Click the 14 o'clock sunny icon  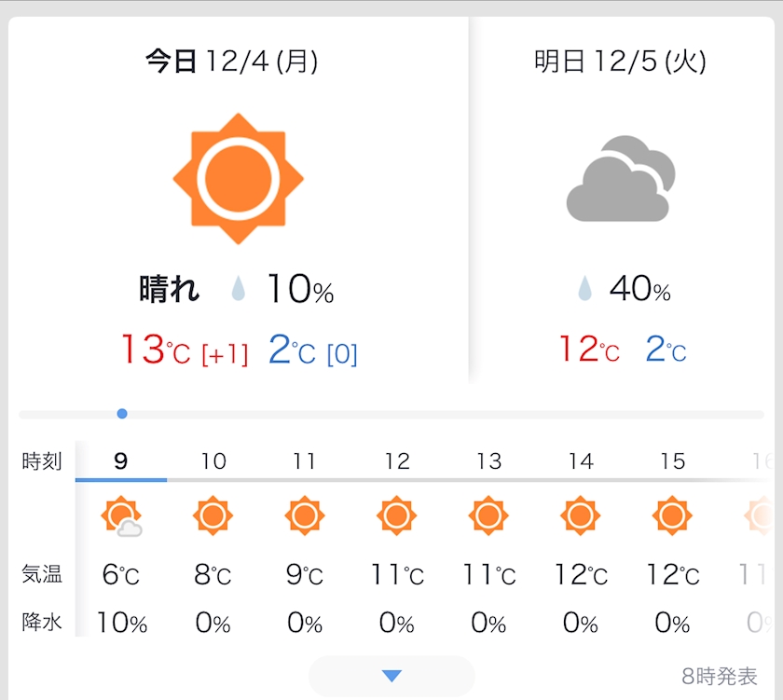[581, 515]
